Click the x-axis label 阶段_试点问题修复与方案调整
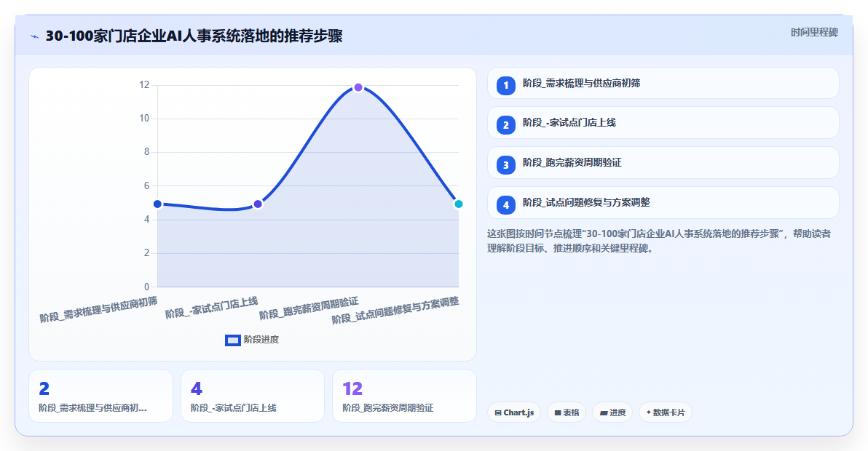The width and height of the screenshot is (868, 451). [395, 310]
